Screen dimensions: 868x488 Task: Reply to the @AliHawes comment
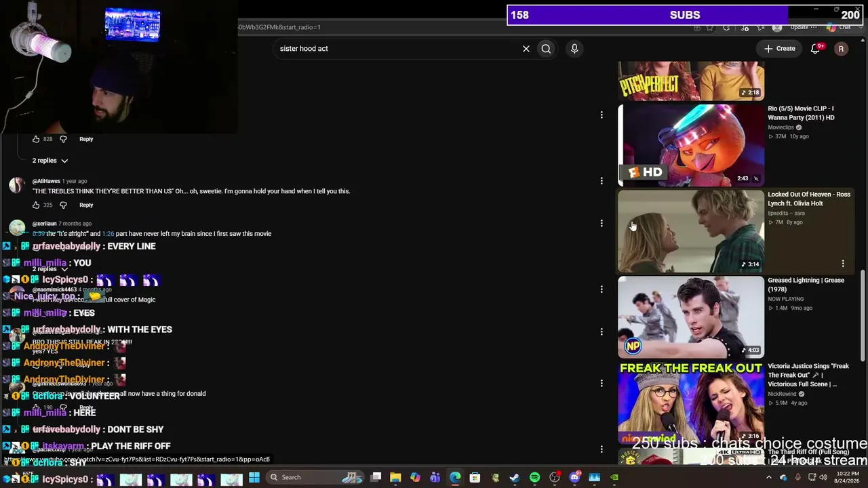coord(86,205)
